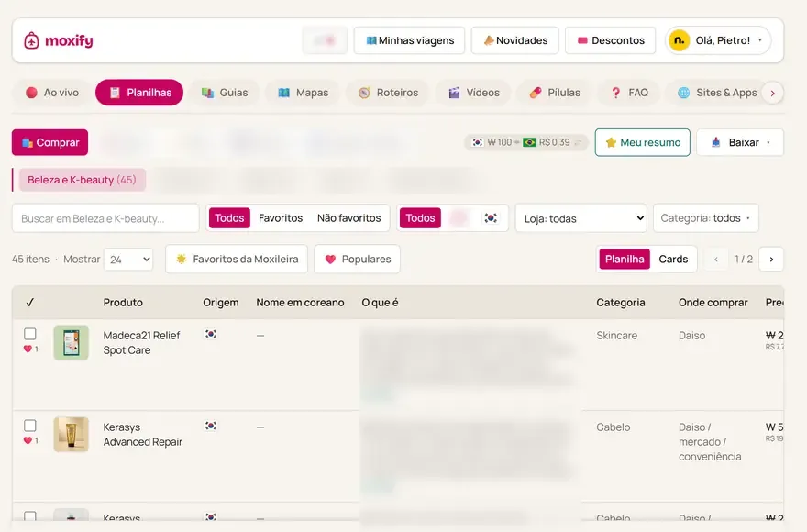
Task: Go to next page arrow
Action: pos(771,259)
